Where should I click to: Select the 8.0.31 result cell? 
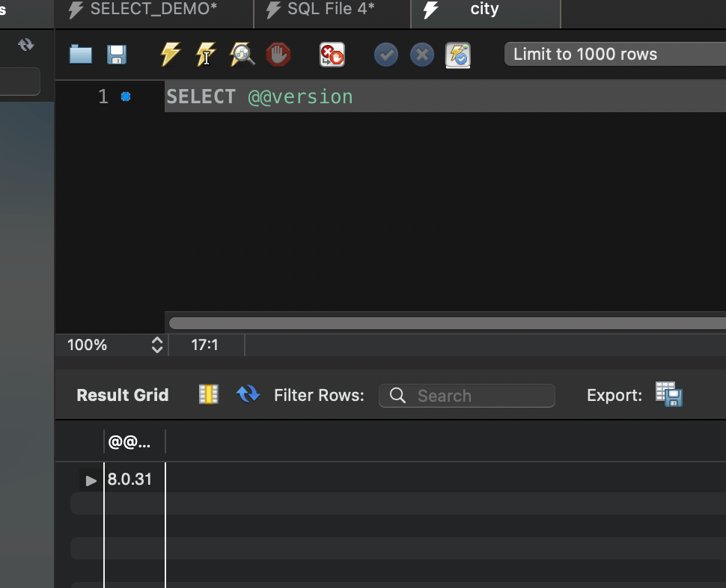[130, 480]
